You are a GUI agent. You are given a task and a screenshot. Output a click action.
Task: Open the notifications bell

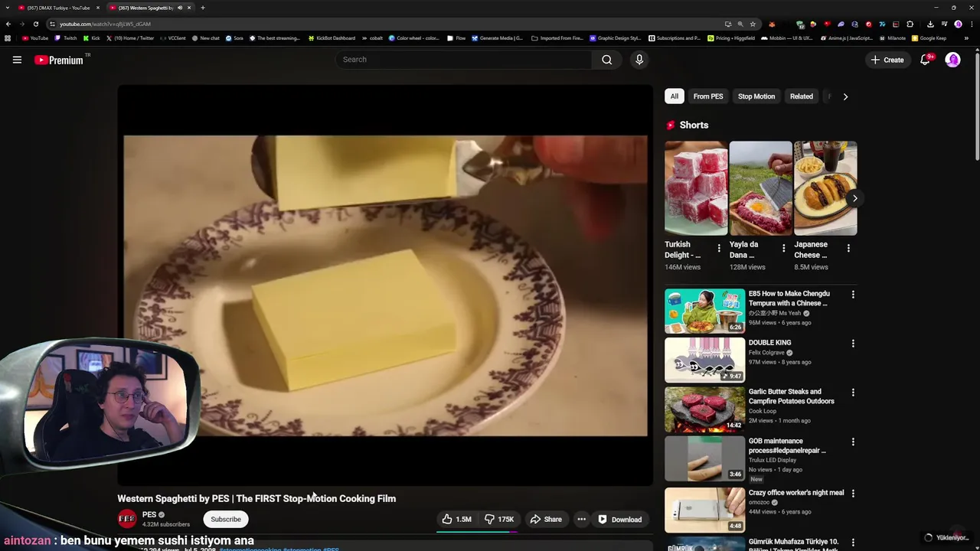click(925, 60)
